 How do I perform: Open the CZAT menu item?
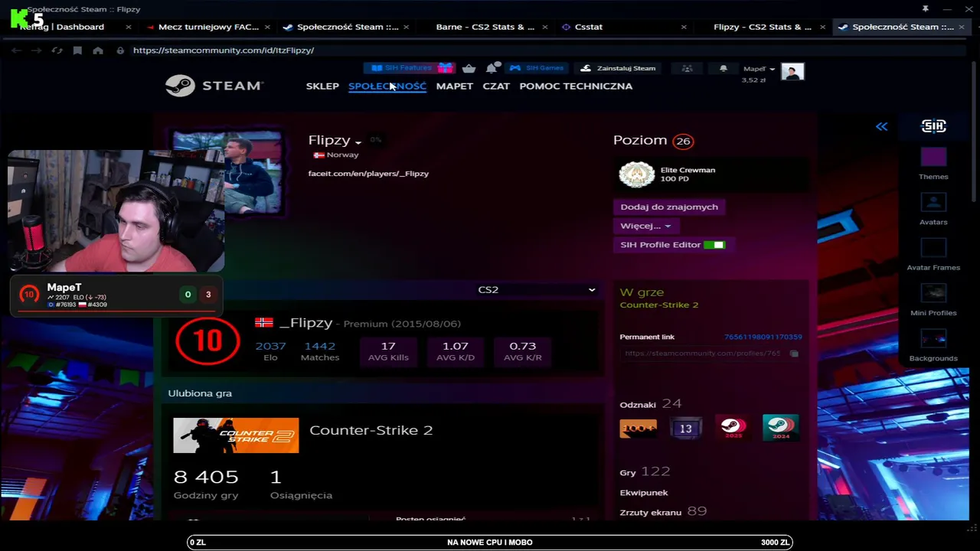[496, 86]
